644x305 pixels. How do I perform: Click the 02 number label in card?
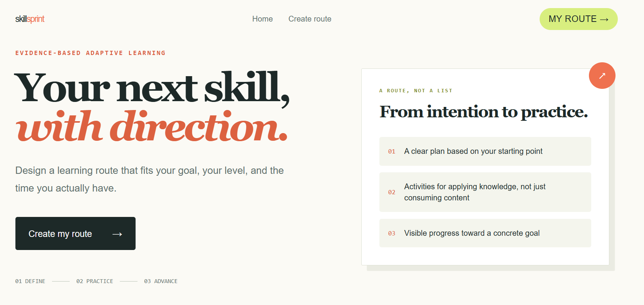click(392, 192)
